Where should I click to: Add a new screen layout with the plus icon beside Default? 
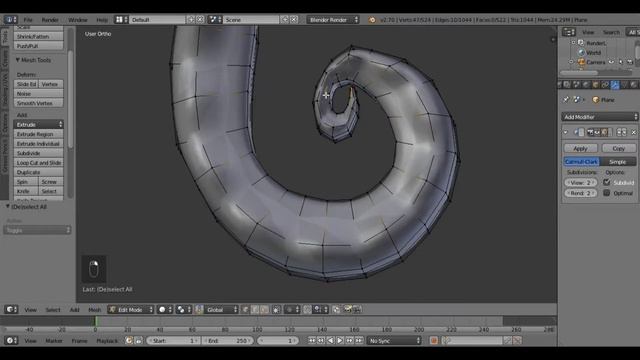click(x=191, y=20)
